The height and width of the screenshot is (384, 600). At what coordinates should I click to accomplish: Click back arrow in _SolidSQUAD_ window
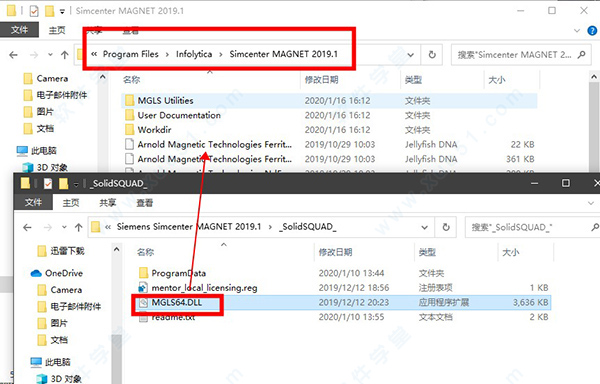pyautogui.click(x=27, y=228)
